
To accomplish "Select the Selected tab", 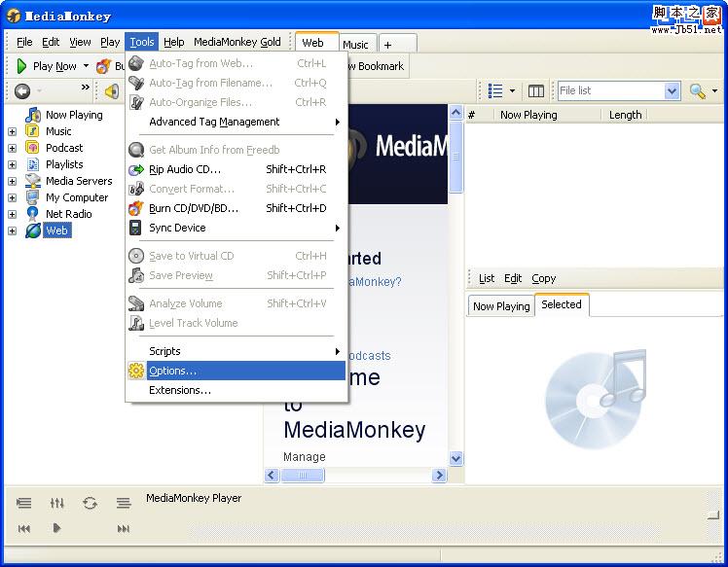I will 562,304.
